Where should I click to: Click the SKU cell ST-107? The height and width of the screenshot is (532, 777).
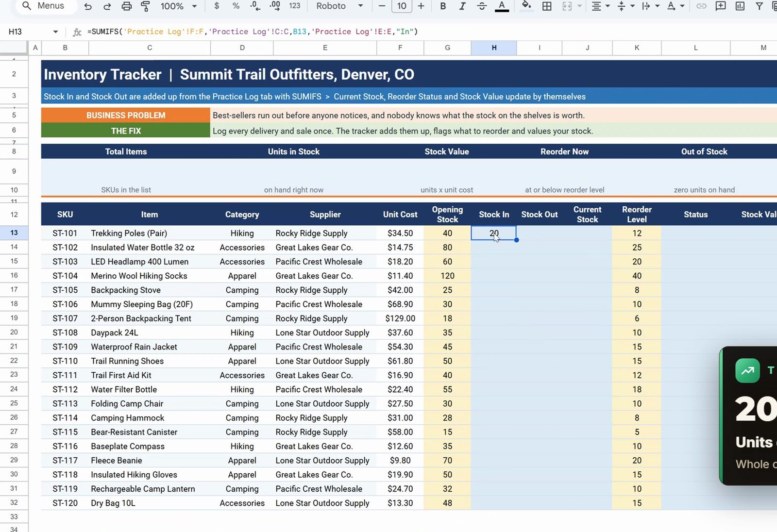pos(65,318)
